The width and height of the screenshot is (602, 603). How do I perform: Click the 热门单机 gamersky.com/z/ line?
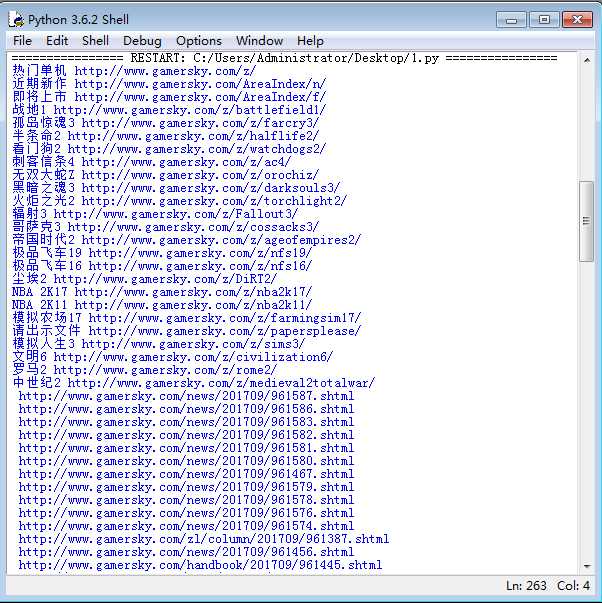(134, 71)
